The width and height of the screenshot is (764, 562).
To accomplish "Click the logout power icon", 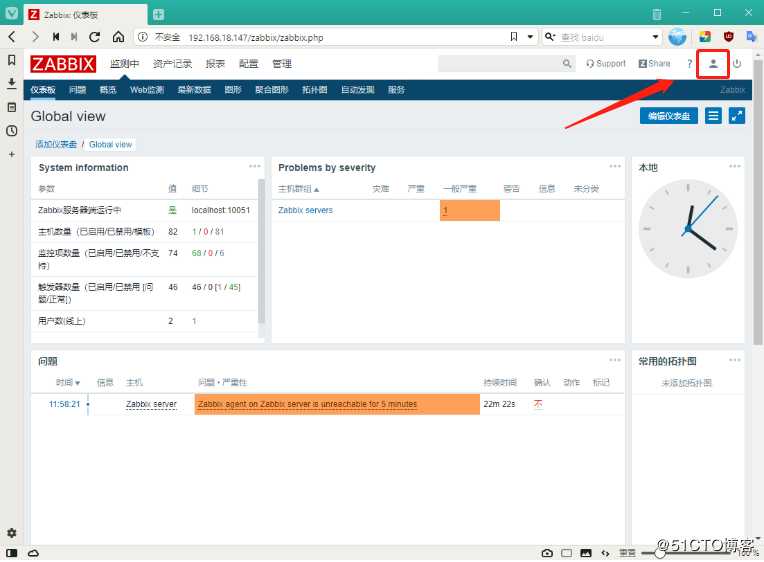I will pos(737,64).
